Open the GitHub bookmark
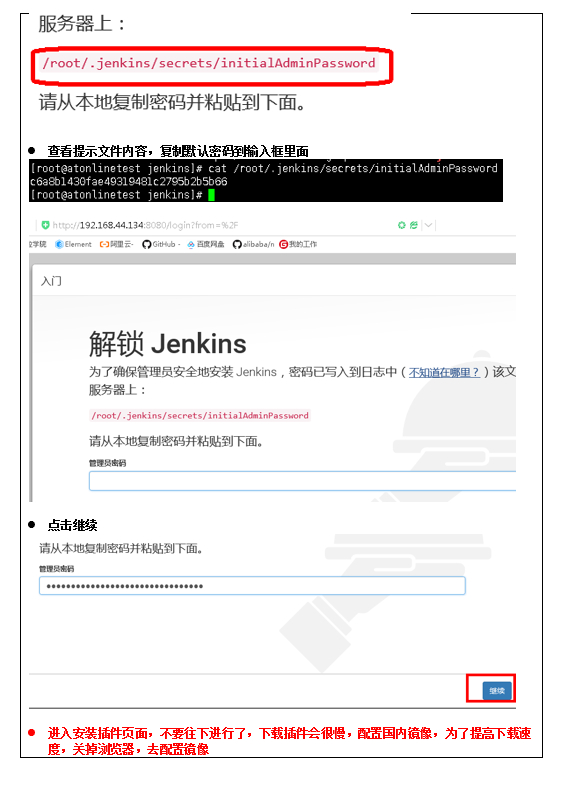572x793 pixels. (160, 244)
